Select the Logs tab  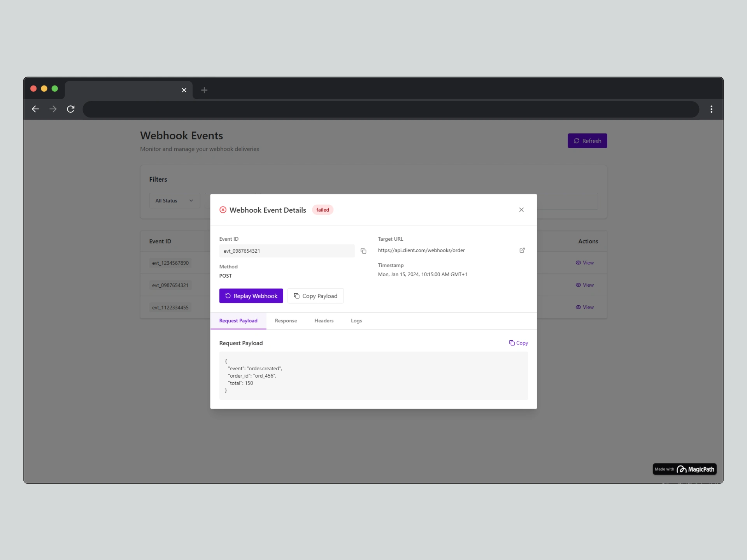[356, 320]
